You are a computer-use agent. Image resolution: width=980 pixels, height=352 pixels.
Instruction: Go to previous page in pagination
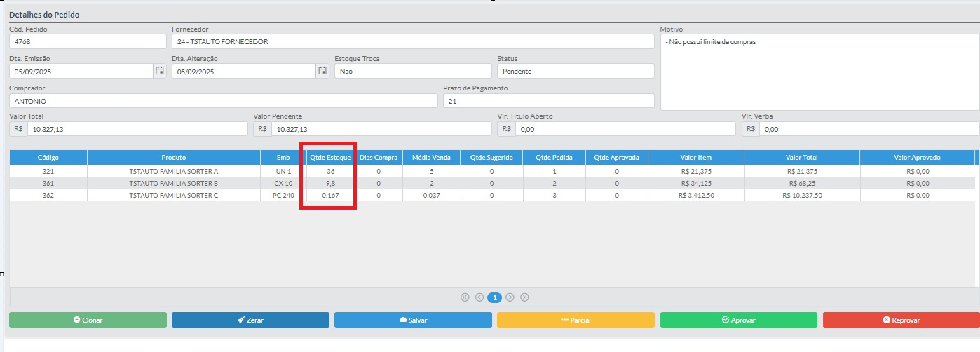click(479, 297)
